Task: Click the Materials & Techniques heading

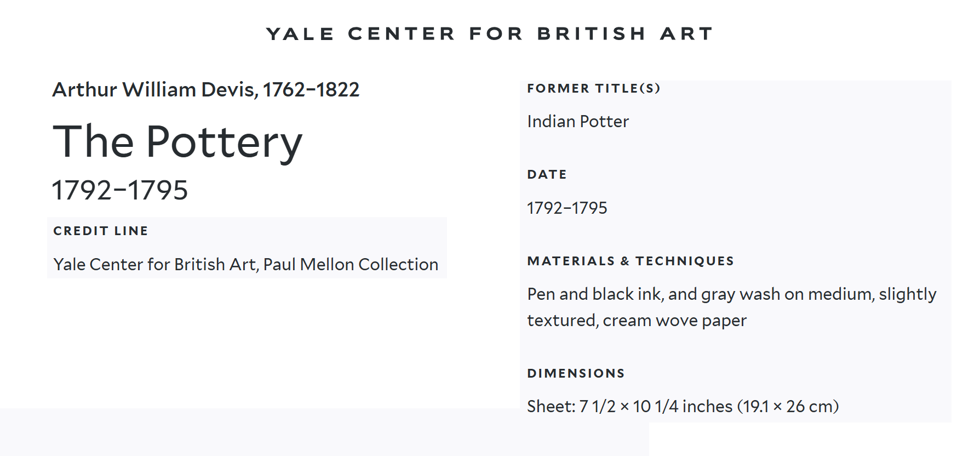Action: click(631, 261)
